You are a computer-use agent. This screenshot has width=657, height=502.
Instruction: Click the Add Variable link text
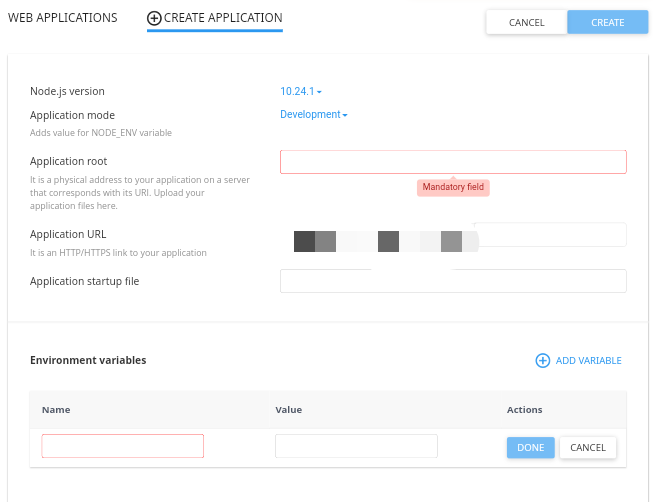tap(588, 361)
